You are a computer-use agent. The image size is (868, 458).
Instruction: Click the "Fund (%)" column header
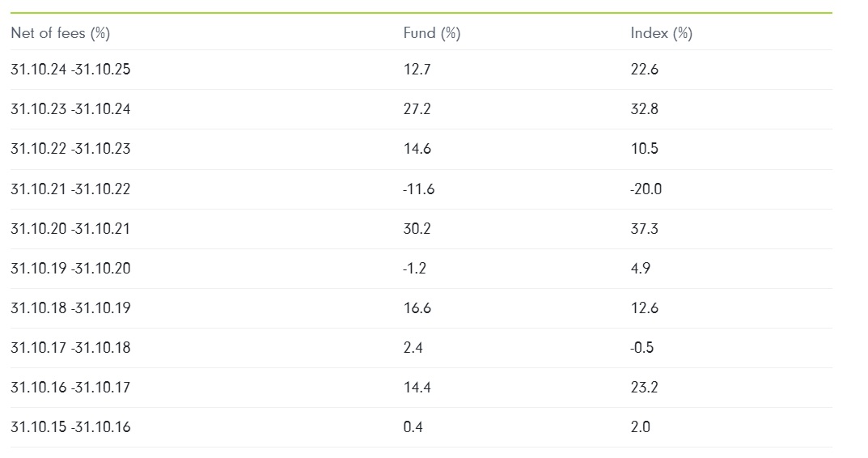[432, 33]
